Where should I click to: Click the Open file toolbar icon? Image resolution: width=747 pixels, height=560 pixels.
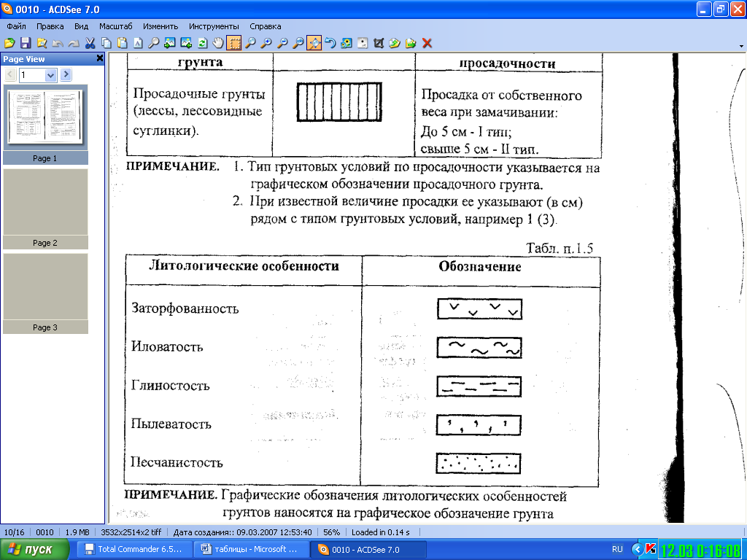pos(9,43)
